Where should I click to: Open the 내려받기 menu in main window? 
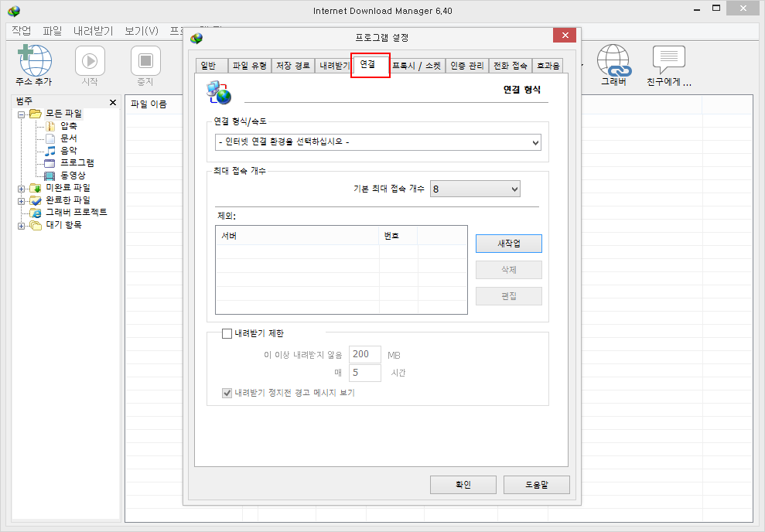click(93, 31)
